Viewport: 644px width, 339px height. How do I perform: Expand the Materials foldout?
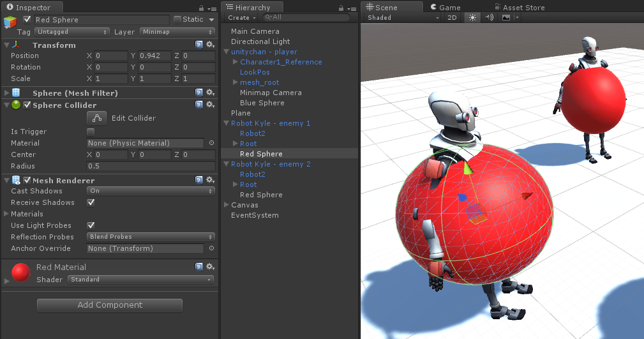coord(6,214)
